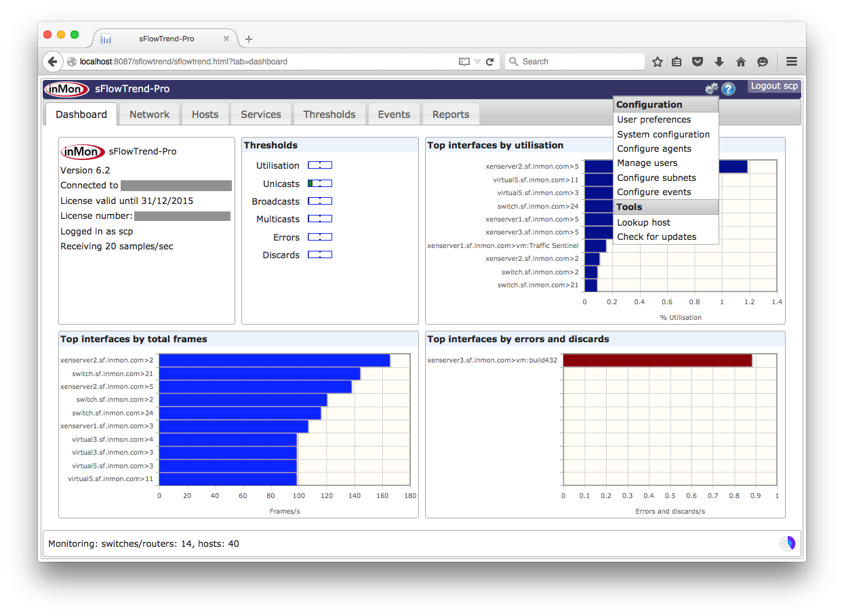
Task: Click the Broadcasts threshold gauge
Action: (x=320, y=201)
